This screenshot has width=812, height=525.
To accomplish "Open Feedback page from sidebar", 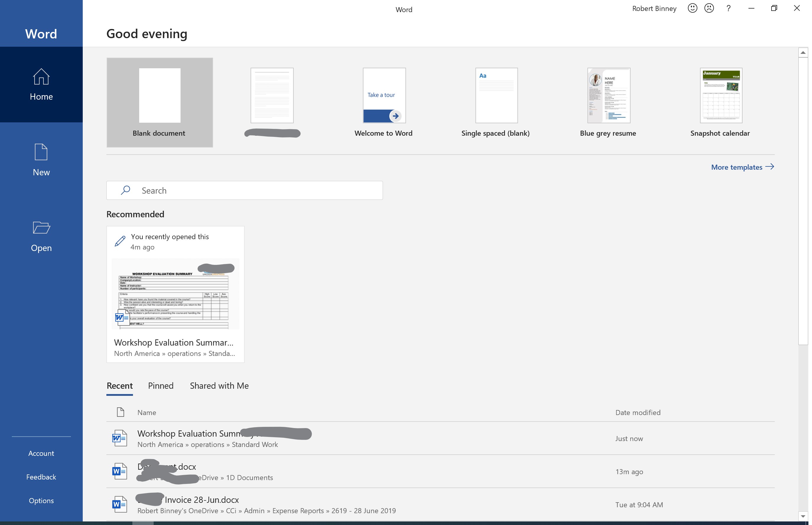I will (41, 477).
